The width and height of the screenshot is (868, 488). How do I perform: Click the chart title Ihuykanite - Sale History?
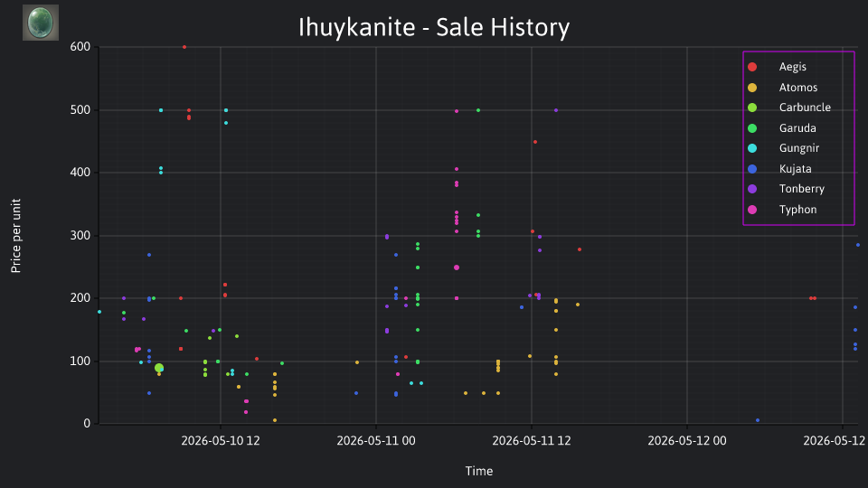pyautogui.click(x=434, y=27)
